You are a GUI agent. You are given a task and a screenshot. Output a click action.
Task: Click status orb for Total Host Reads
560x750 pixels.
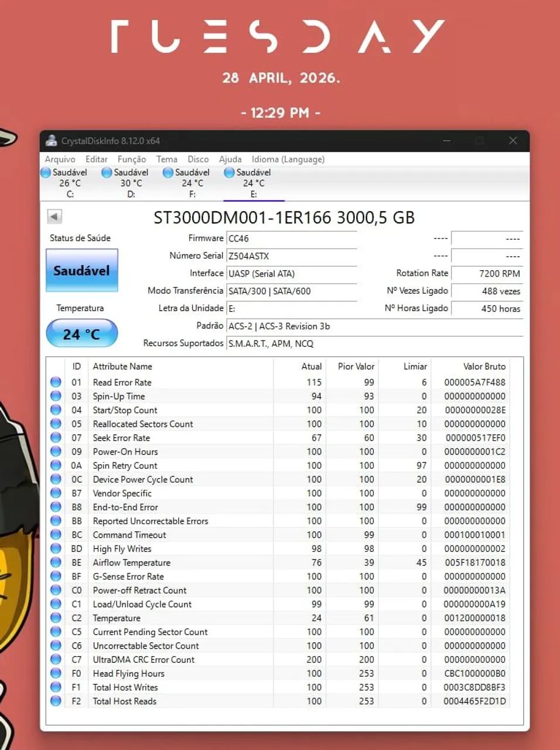click(56, 701)
